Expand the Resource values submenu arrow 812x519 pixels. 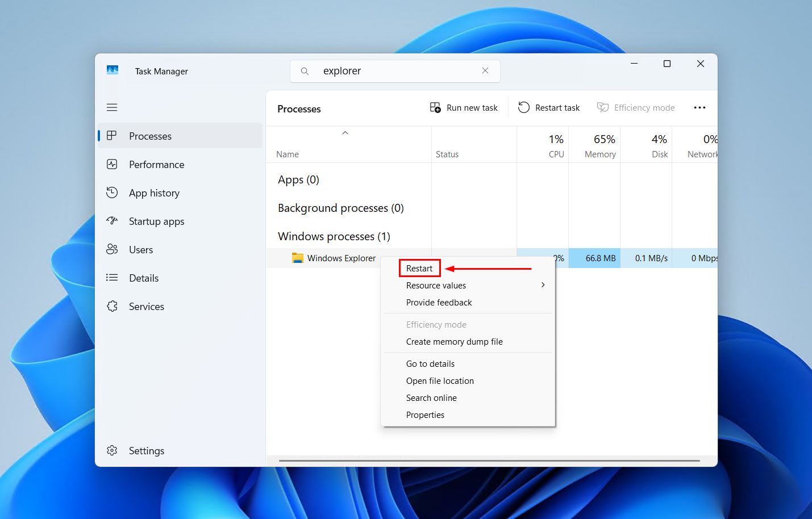[x=543, y=285]
